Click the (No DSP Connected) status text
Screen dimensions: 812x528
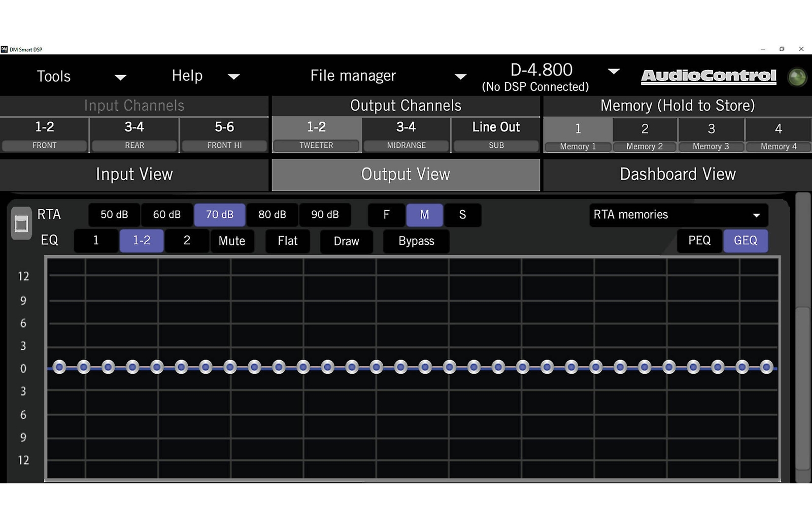pos(535,87)
